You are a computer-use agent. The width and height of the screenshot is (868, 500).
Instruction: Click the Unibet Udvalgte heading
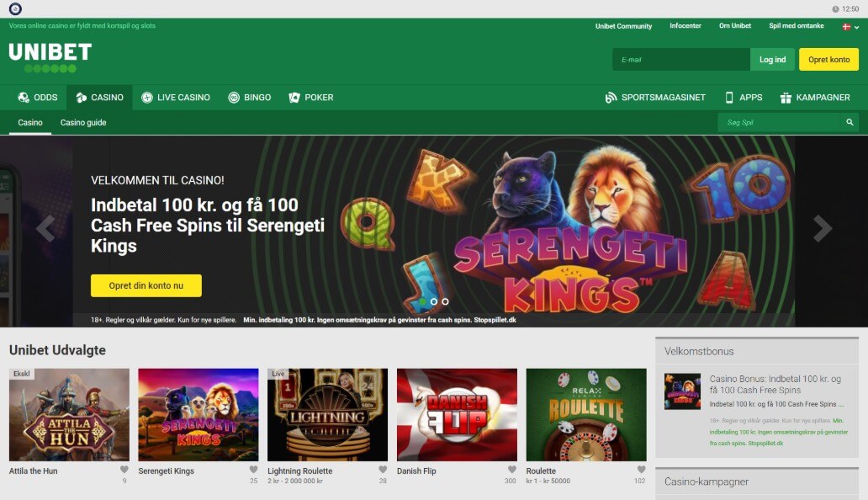point(57,350)
